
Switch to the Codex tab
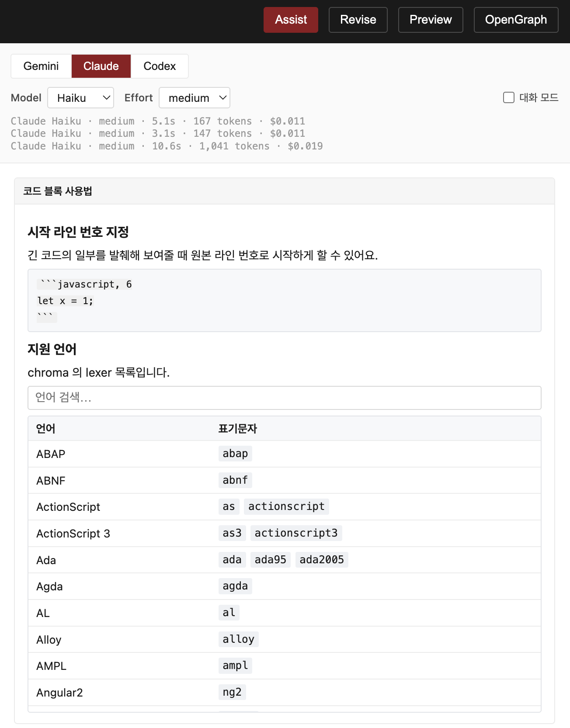coord(160,66)
